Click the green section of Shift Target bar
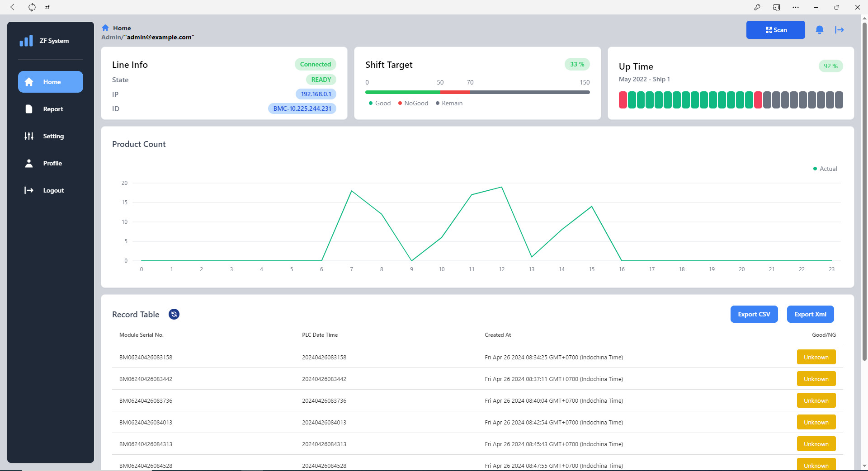This screenshot has height=471, width=868. [402, 92]
